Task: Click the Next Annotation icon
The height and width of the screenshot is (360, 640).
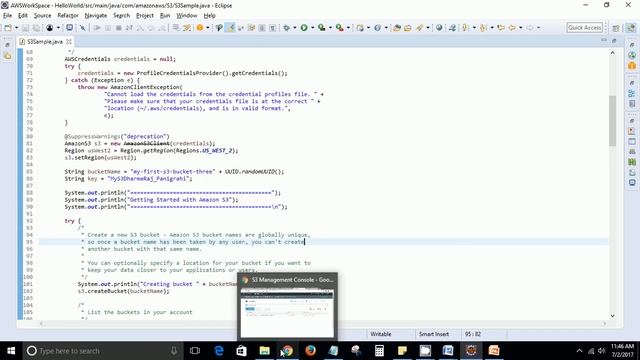Action: (x=466, y=28)
